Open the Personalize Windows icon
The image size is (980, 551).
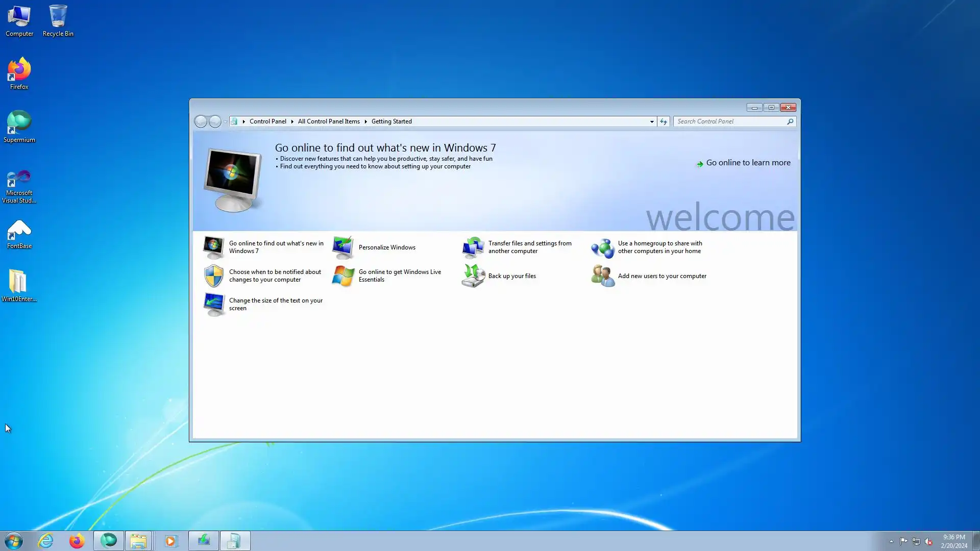(343, 247)
